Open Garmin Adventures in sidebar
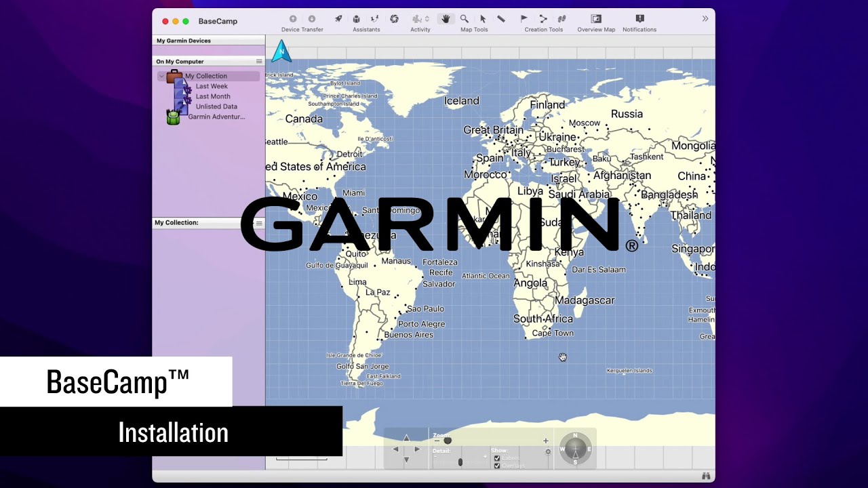The width and height of the screenshot is (868, 488). point(216,117)
